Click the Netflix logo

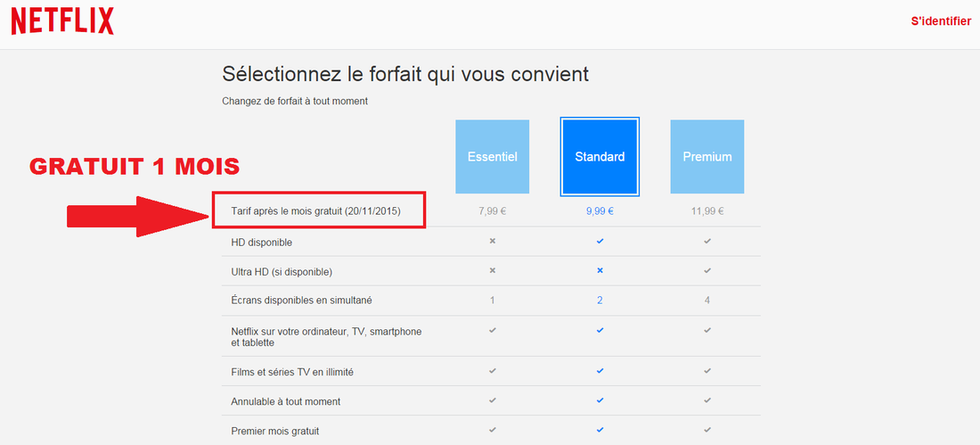click(62, 21)
